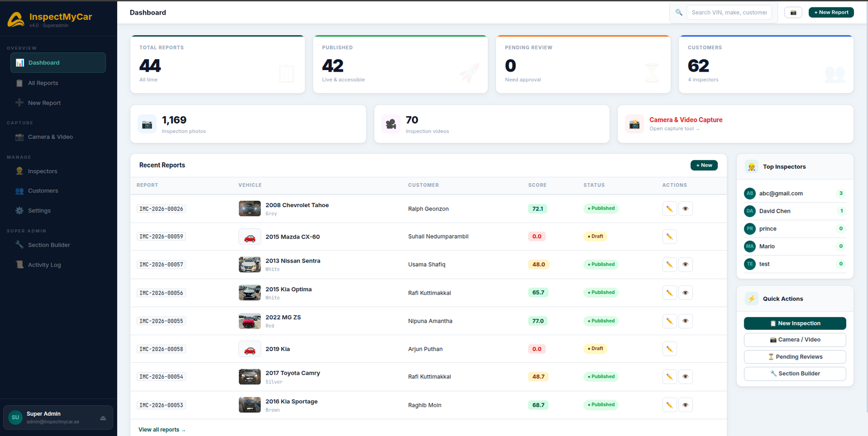Start a New Inspection quick action
868x436 pixels.
[x=795, y=323]
